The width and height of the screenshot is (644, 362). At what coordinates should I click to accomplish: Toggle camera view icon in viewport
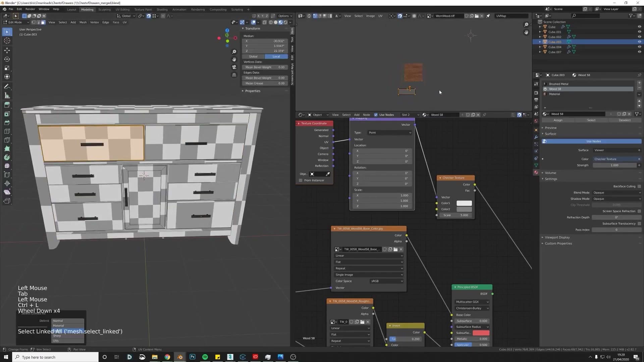click(x=234, y=67)
